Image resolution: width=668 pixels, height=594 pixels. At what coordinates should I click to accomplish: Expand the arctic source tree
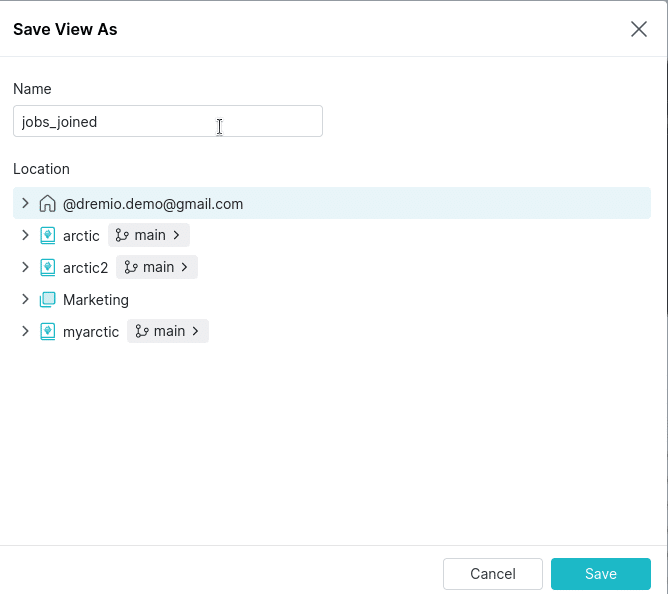(25, 235)
